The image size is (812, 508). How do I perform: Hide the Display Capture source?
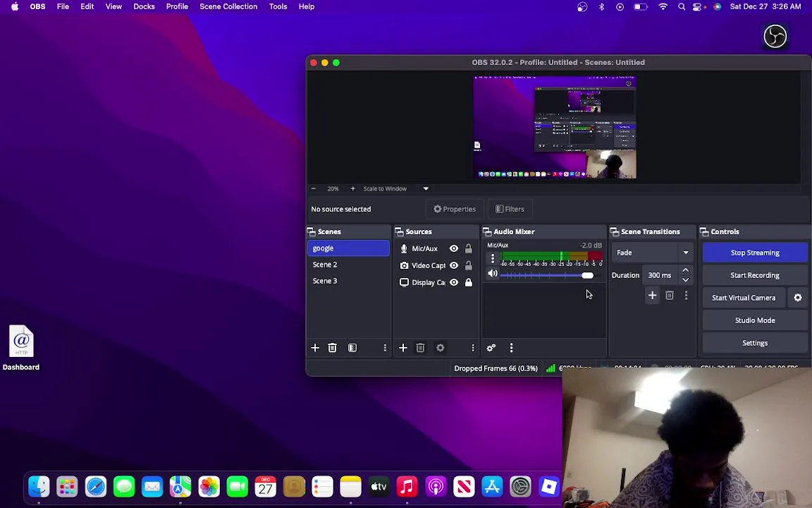[x=454, y=282]
